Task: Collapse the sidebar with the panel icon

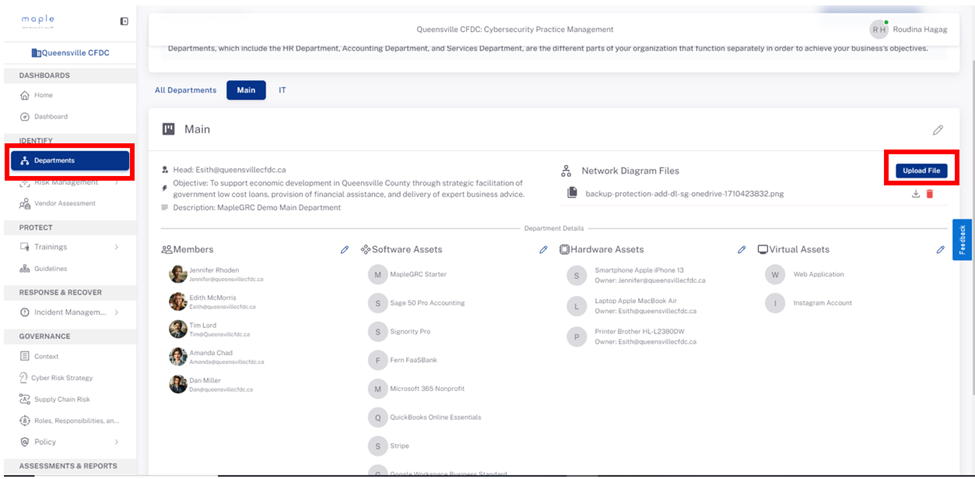Action: click(x=124, y=21)
